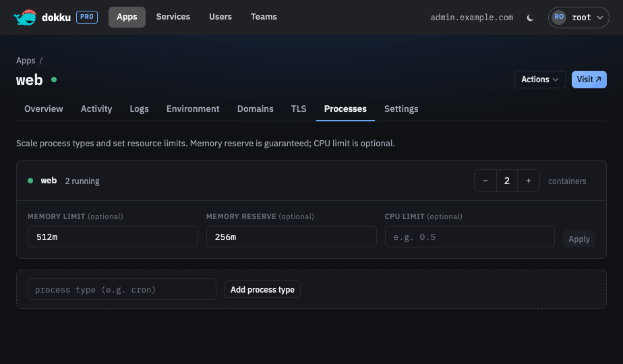Switch to the Domains tab

point(255,109)
